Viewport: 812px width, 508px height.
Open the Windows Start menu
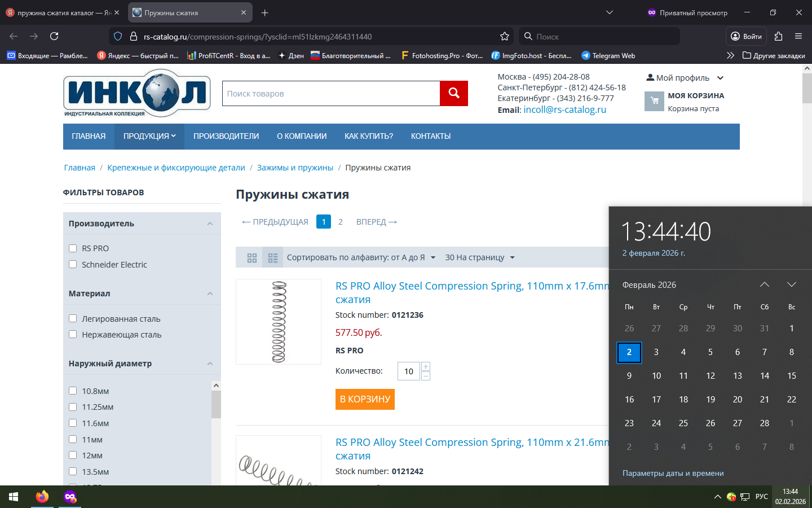[14, 497]
